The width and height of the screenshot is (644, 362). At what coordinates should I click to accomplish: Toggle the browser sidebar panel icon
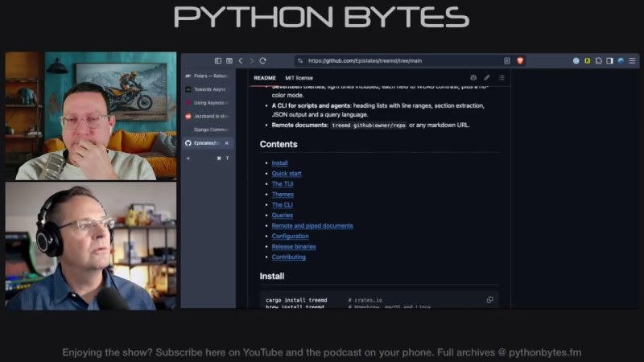click(218, 61)
